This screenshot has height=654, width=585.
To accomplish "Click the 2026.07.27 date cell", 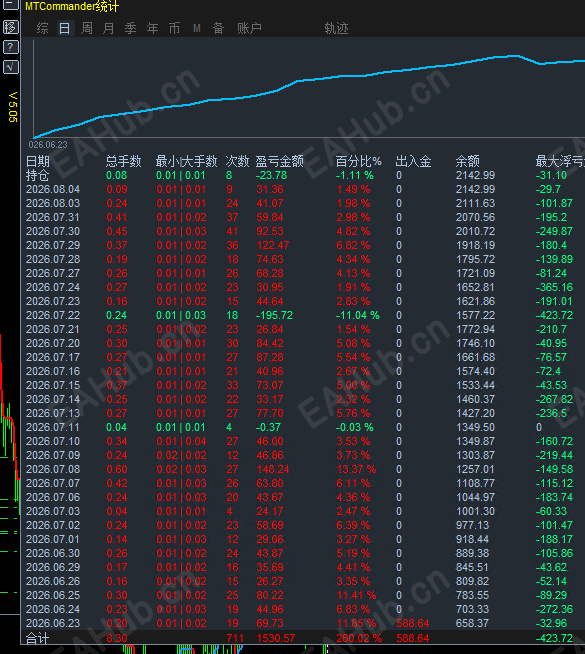I will click(53, 273).
